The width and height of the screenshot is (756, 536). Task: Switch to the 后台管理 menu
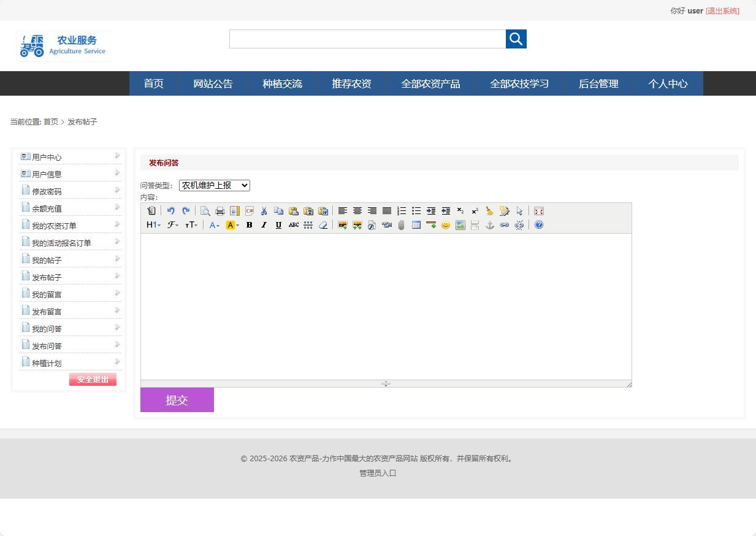598,83
